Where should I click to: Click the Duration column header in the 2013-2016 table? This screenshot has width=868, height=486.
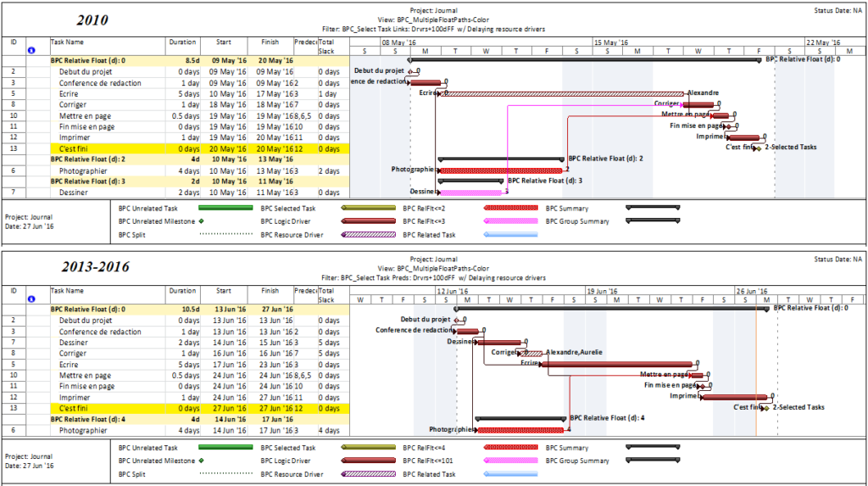coord(182,290)
